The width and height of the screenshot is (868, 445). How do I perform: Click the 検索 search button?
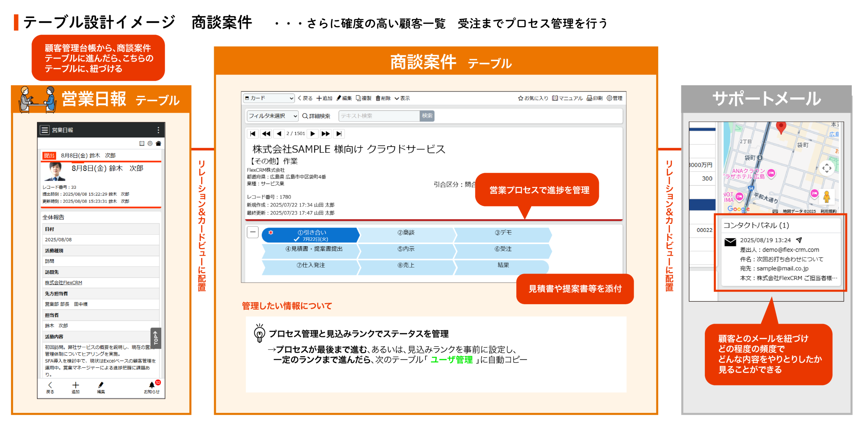427,116
